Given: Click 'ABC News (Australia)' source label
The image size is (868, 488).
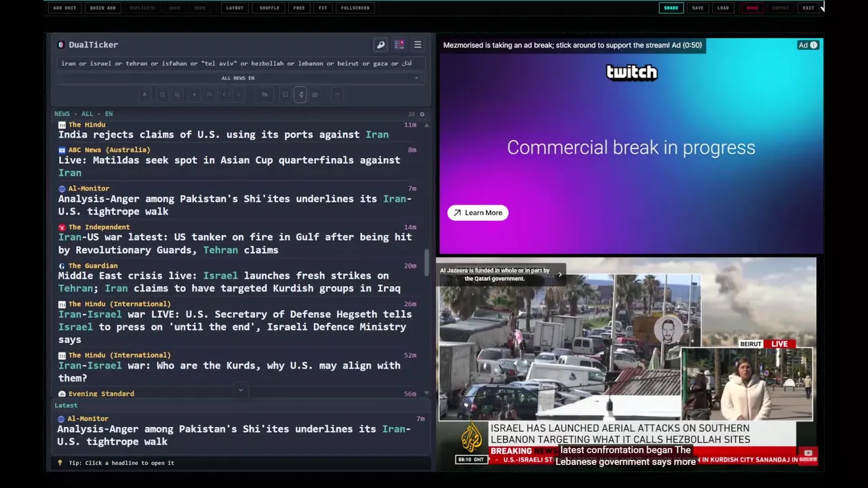Looking at the screenshot, I should pos(108,150).
